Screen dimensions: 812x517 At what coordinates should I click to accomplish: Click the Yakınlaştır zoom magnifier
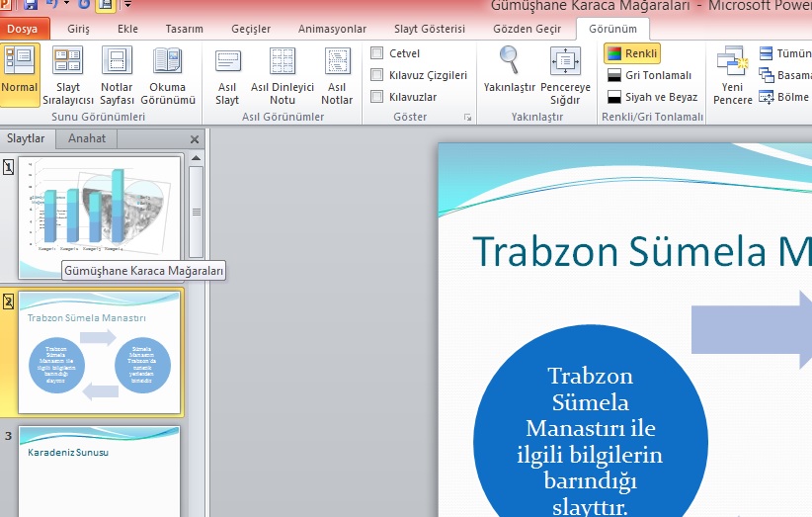[509, 70]
